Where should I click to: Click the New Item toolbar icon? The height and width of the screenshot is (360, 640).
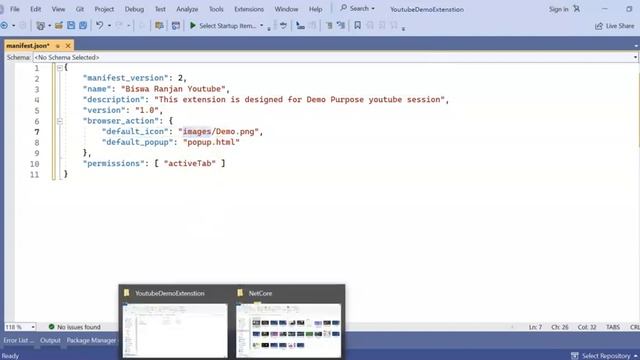pyautogui.click(x=40, y=26)
